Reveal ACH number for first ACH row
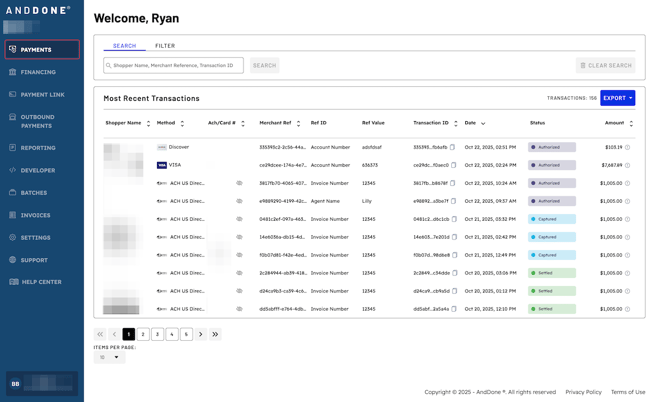The width and height of the screenshot is (655, 402). click(239, 183)
